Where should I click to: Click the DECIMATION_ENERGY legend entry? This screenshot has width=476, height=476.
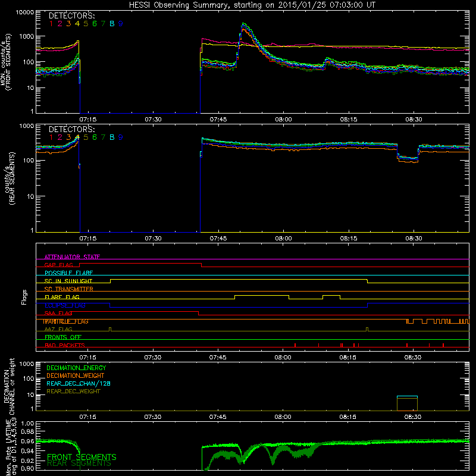point(76,368)
